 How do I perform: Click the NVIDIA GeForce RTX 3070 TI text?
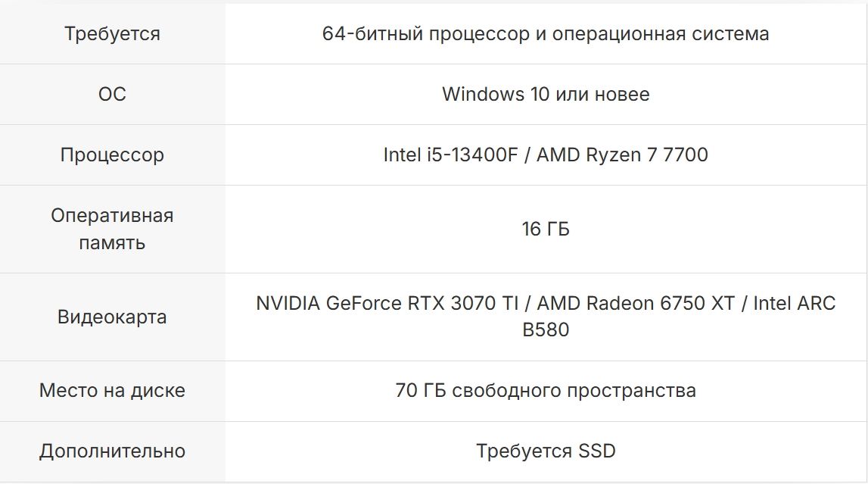[x=385, y=304]
